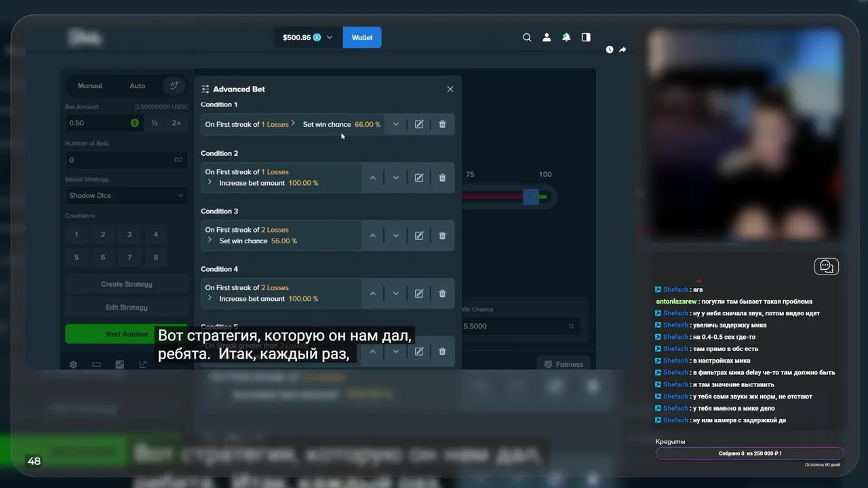Click the Bet Amount input field

pyautogui.click(x=104, y=123)
